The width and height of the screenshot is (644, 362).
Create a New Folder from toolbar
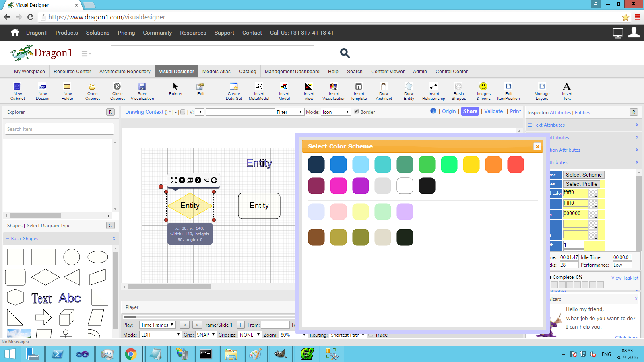pos(67,91)
